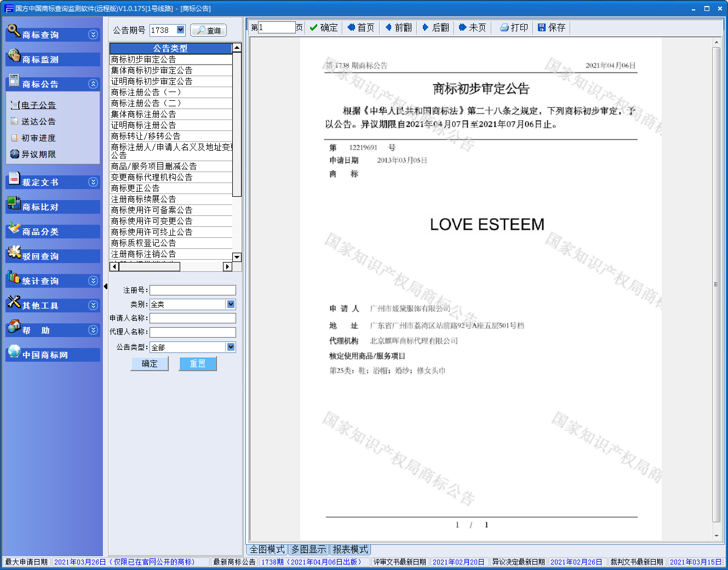Click the 驳回查询 sidebar icon
The height and width of the screenshot is (570, 728).
click(x=14, y=253)
